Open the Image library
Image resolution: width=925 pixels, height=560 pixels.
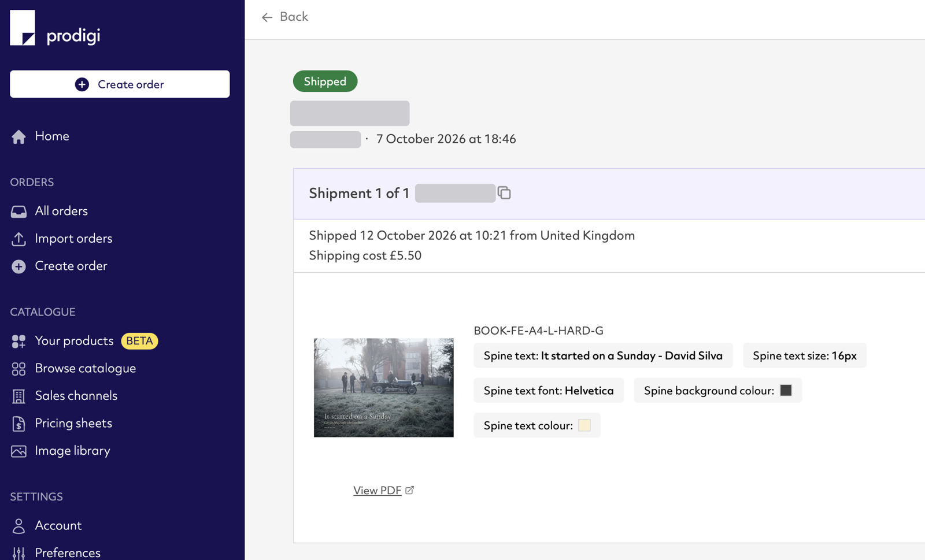pos(72,450)
